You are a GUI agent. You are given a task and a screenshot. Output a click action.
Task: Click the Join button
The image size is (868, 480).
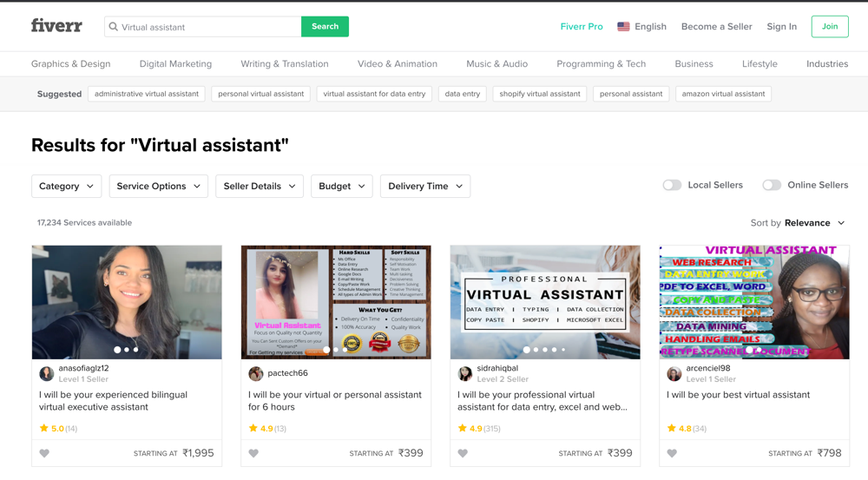coord(830,27)
